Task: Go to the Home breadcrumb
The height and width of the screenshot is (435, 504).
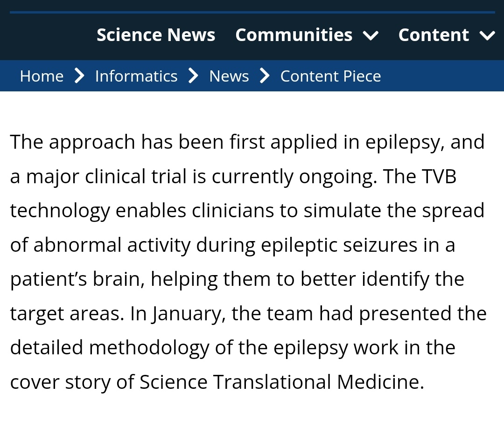Action: coord(42,76)
